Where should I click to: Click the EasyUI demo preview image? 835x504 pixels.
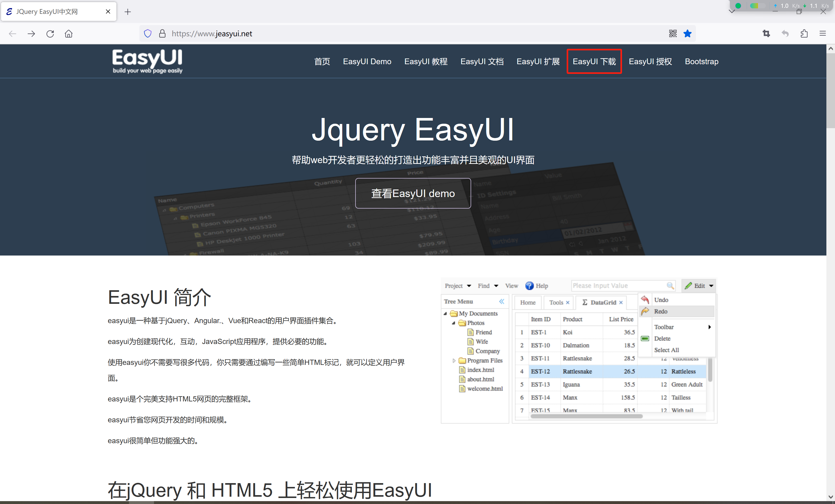coord(579,351)
